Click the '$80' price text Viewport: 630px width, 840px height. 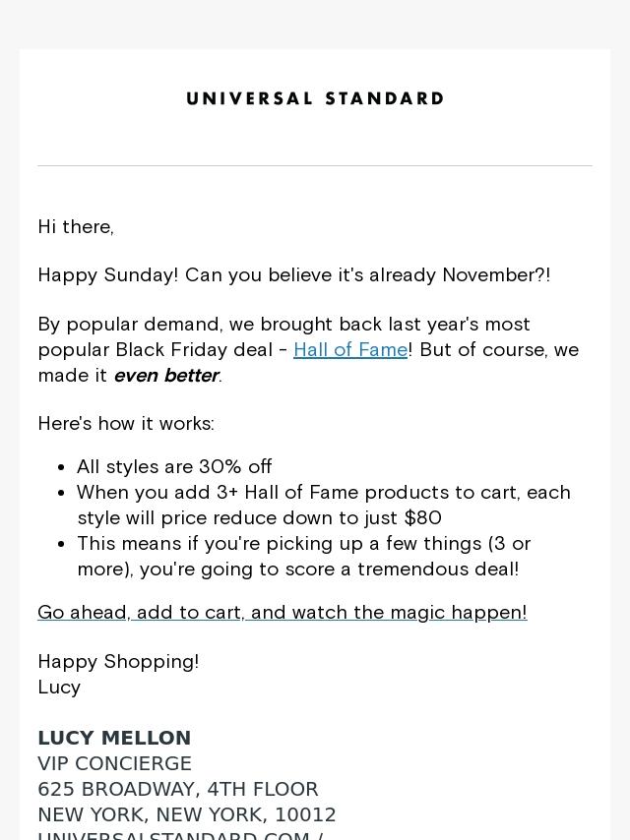click(423, 518)
